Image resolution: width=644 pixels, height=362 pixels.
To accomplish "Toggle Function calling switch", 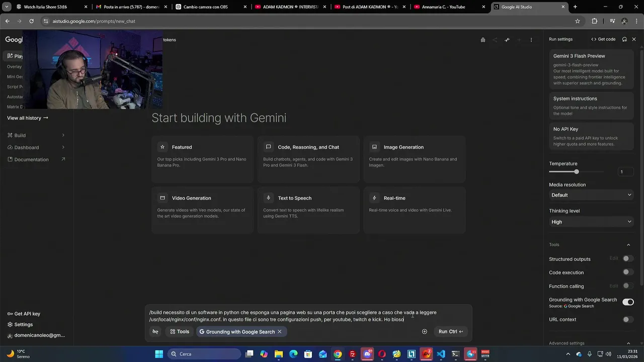I will [x=627, y=286].
